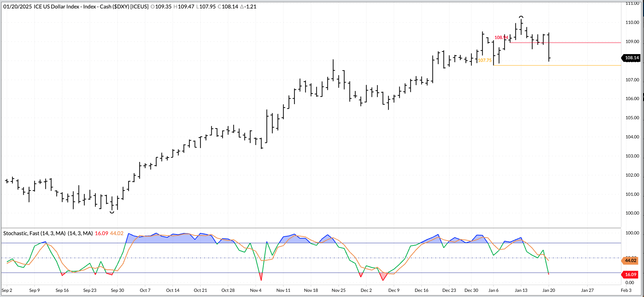This screenshot has height=297, width=644.
Task: Click the red 16.09 reading in stochastic header
Action: [x=101, y=233]
